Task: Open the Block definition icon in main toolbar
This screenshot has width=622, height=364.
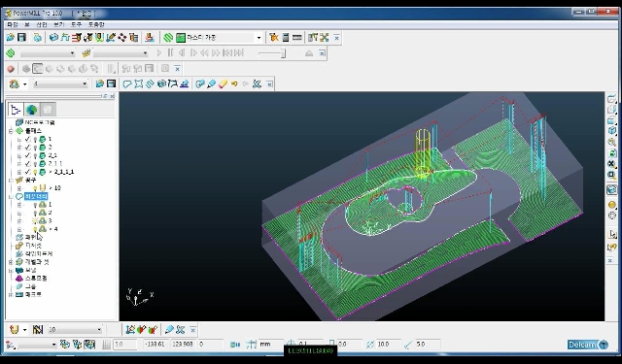Action: 54,38
